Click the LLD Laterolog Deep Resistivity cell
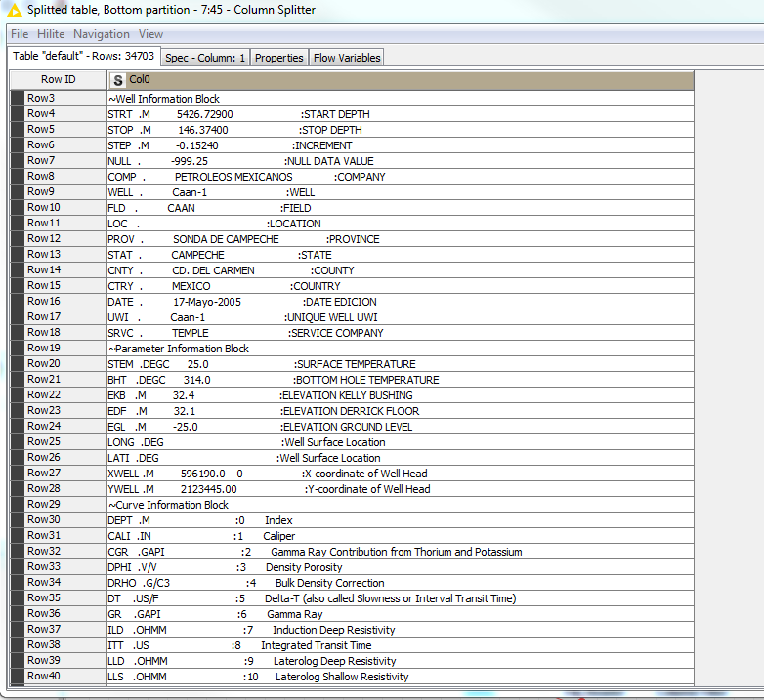Viewport: 764px width, 700px height. point(401,661)
